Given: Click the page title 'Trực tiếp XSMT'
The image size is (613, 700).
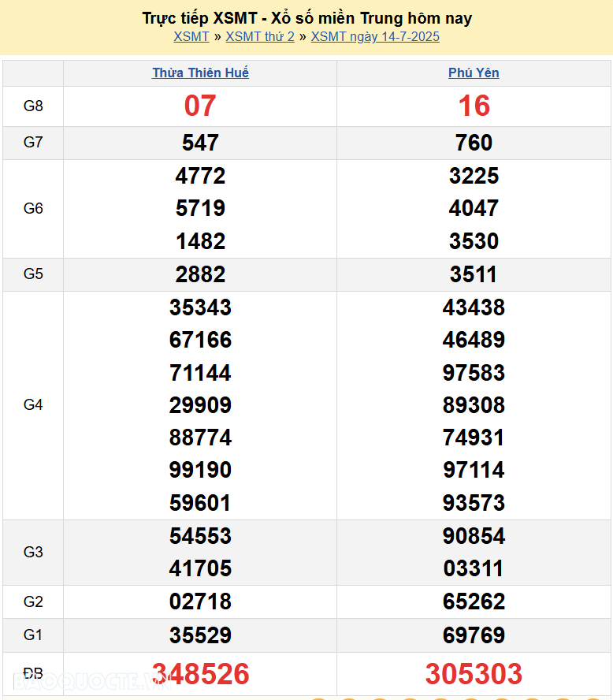Looking at the screenshot, I should [x=306, y=18].
